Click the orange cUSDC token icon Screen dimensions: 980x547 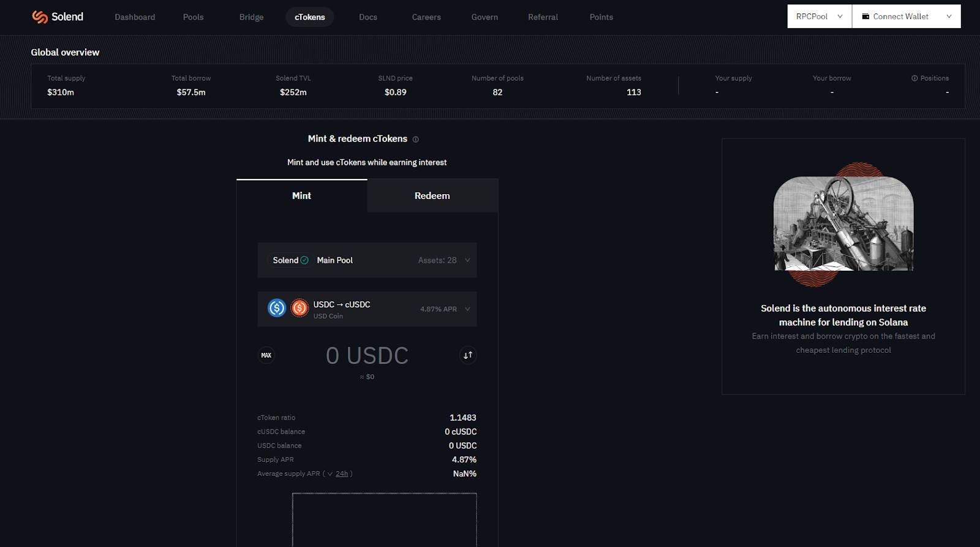pyautogui.click(x=300, y=307)
